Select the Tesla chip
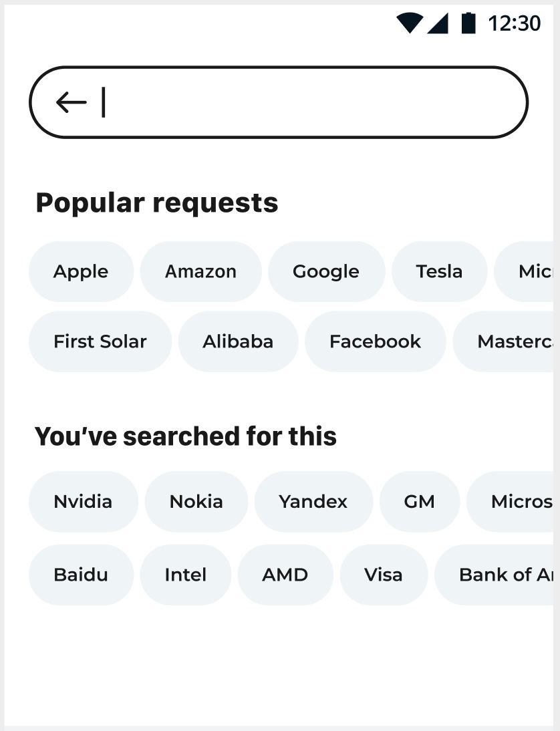The width and height of the screenshot is (560, 731). click(x=439, y=271)
